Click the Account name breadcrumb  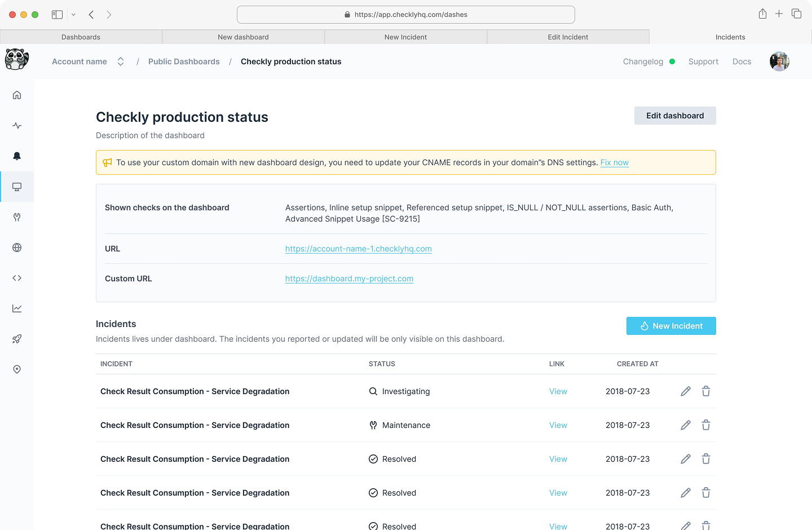coord(80,61)
